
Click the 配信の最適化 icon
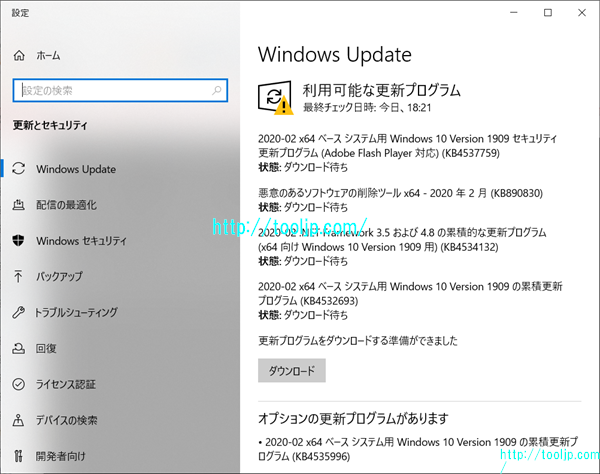pyautogui.click(x=19, y=205)
